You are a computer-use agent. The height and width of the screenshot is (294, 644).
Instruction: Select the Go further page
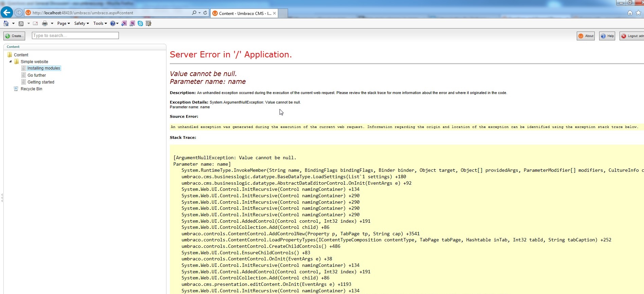(37, 75)
